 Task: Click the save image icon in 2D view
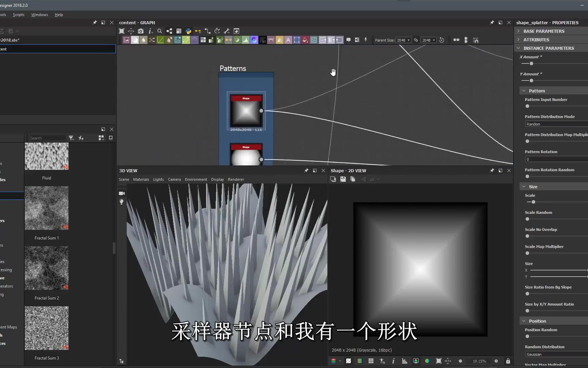tap(343, 179)
